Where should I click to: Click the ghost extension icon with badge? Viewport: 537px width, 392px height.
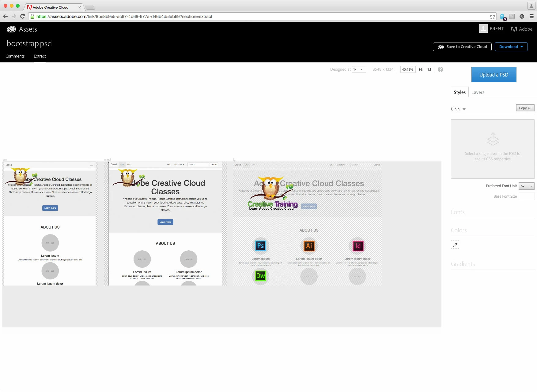(503, 17)
